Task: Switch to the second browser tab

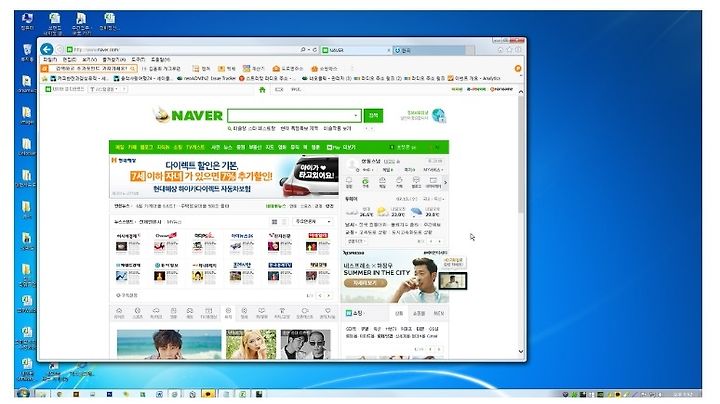Action: 429,50
